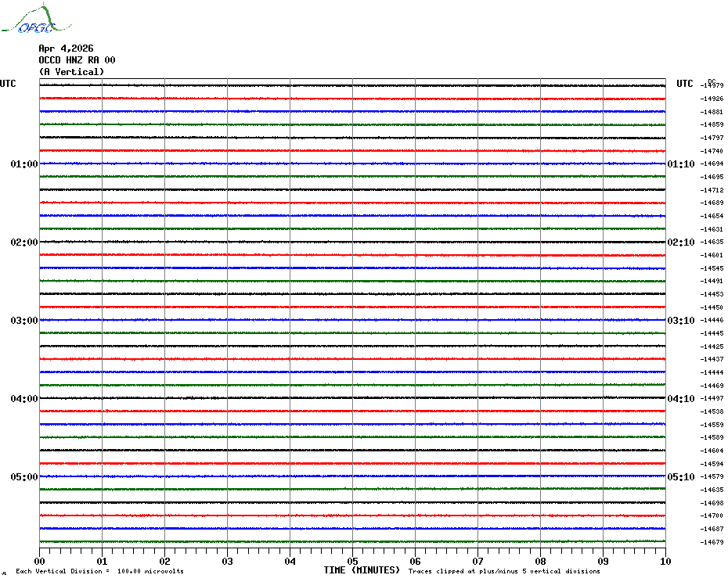Click the UTC label on the right side
The width and height of the screenshot is (728, 582).
(685, 84)
